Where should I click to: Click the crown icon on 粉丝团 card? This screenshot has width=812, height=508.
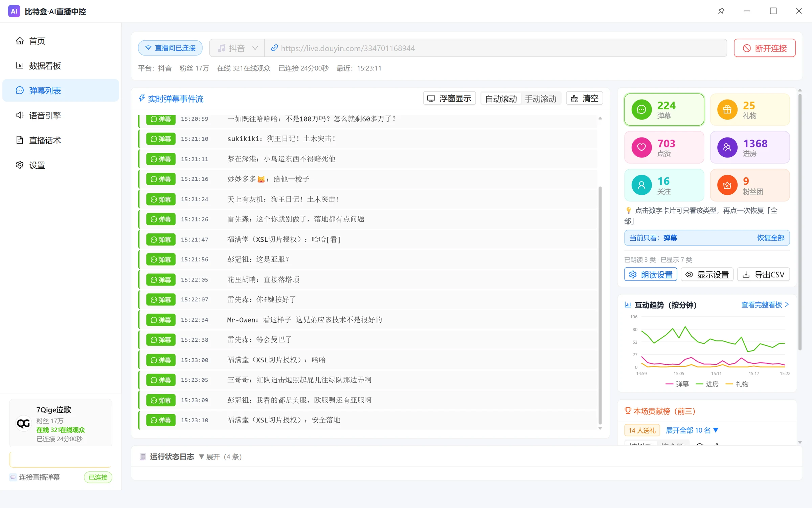pyautogui.click(x=727, y=185)
